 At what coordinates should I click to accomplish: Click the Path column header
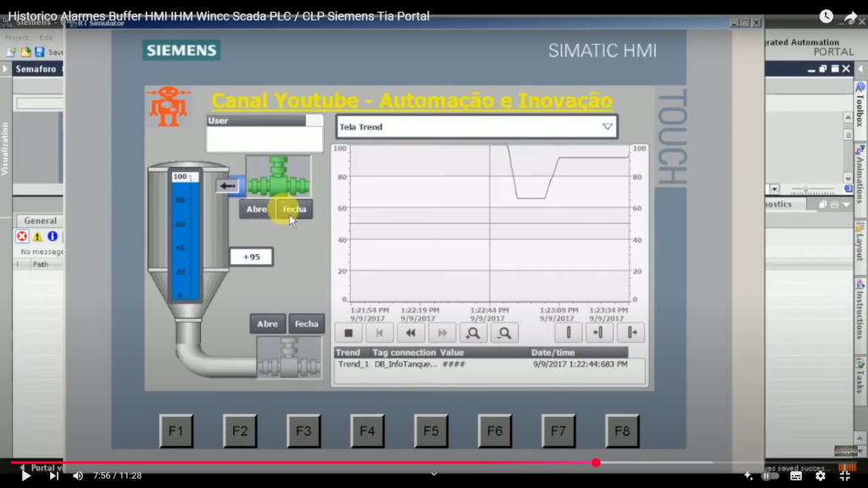tap(41, 264)
